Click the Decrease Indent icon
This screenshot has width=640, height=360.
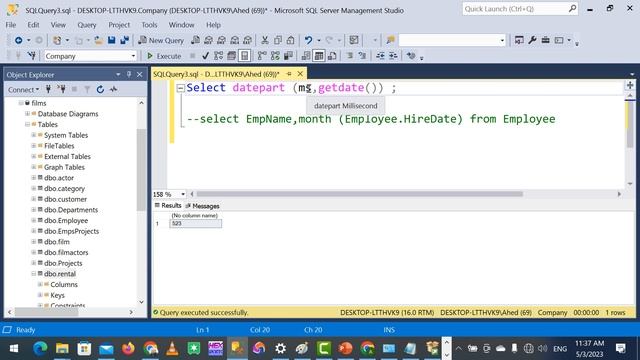coord(380,56)
